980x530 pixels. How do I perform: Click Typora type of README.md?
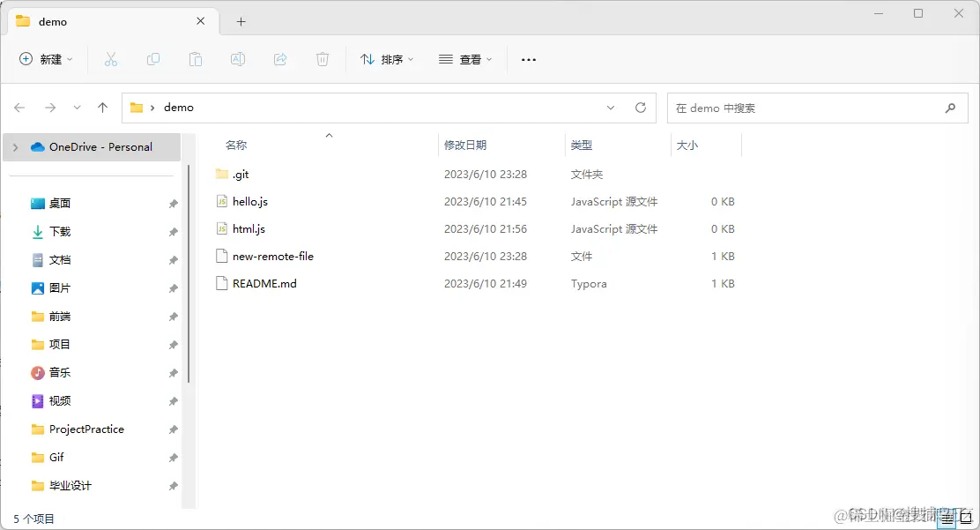point(589,283)
